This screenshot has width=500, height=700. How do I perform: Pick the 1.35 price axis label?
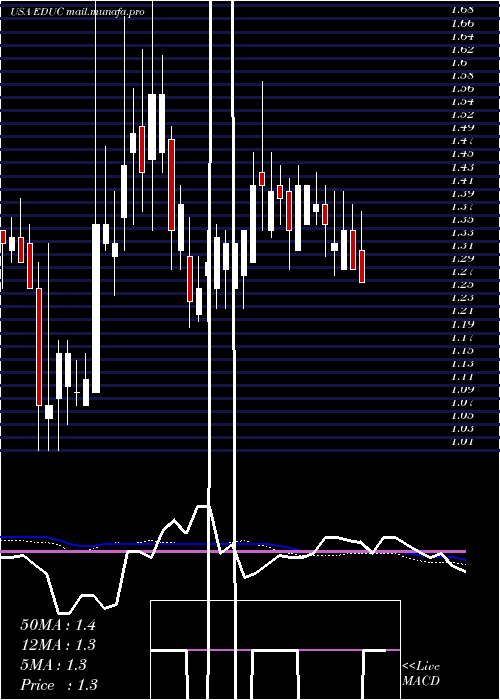[x=462, y=219]
